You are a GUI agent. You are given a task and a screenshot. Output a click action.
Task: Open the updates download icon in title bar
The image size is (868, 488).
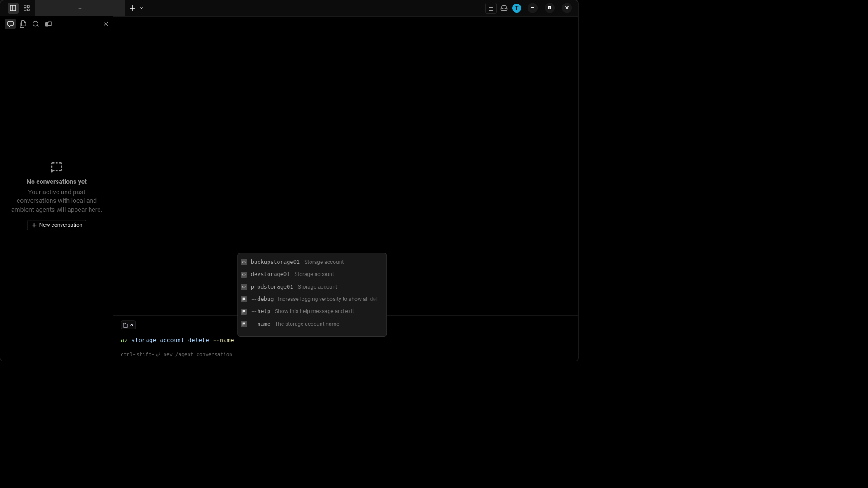[491, 8]
